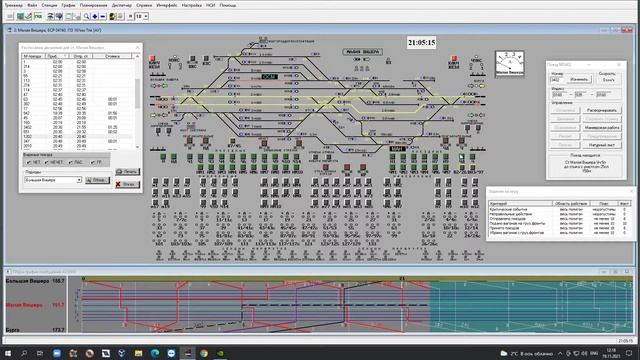Expand the Большая Вишера station dropdown
Screen dimensions: 640x360
pyautogui.click(x=79, y=180)
